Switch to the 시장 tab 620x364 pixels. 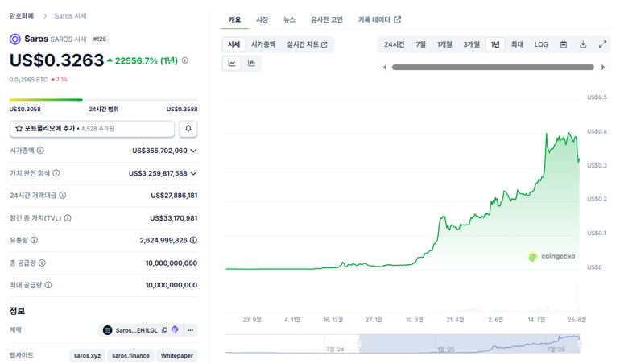pyautogui.click(x=262, y=19)
